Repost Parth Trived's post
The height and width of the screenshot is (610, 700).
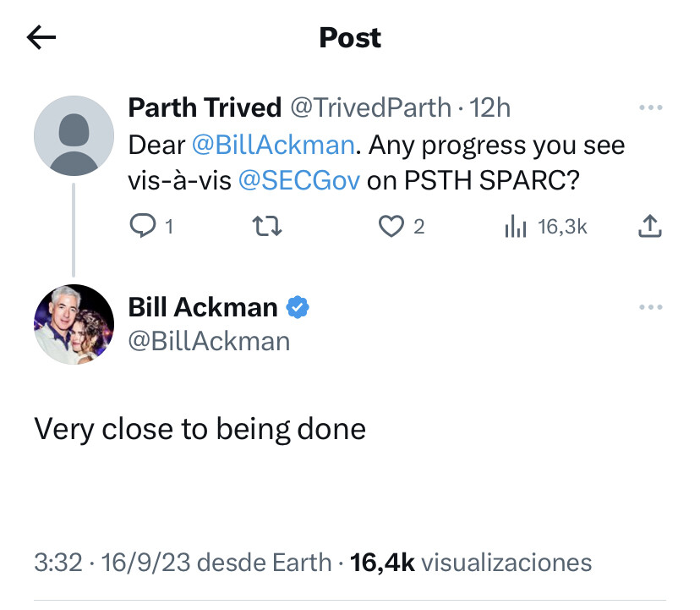(271, 227)
